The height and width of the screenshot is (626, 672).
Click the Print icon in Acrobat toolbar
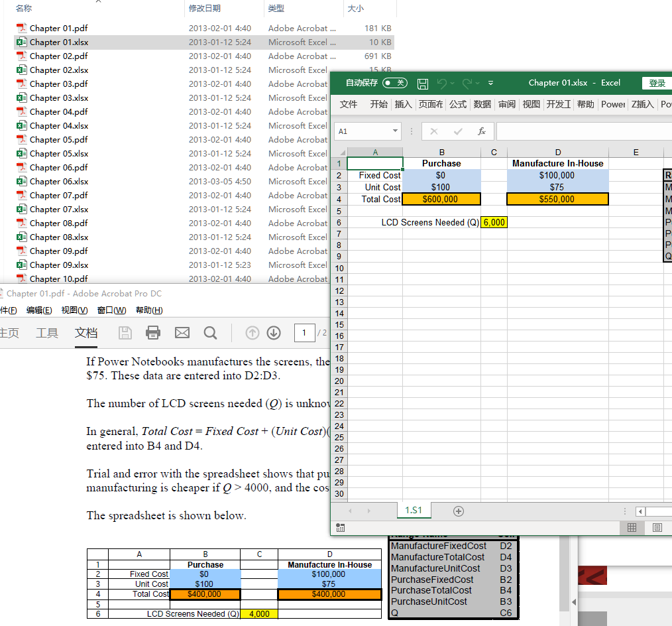(153, 333)
